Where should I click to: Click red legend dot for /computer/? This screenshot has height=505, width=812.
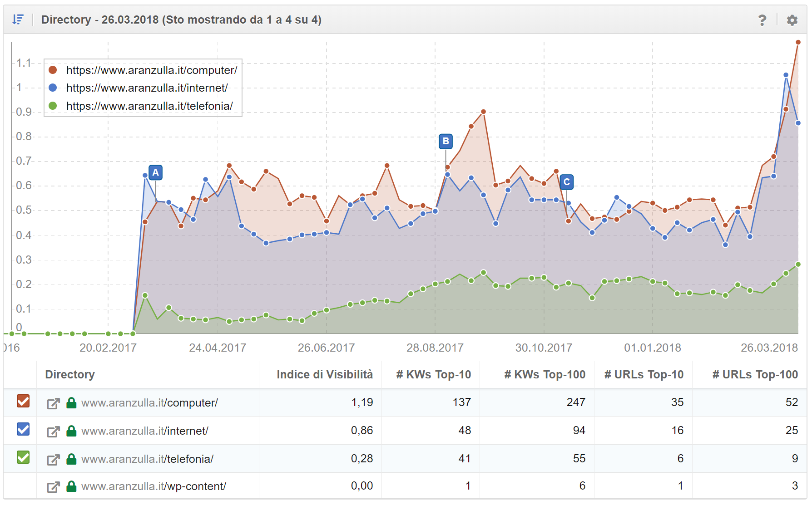click(x=53, y=70)
